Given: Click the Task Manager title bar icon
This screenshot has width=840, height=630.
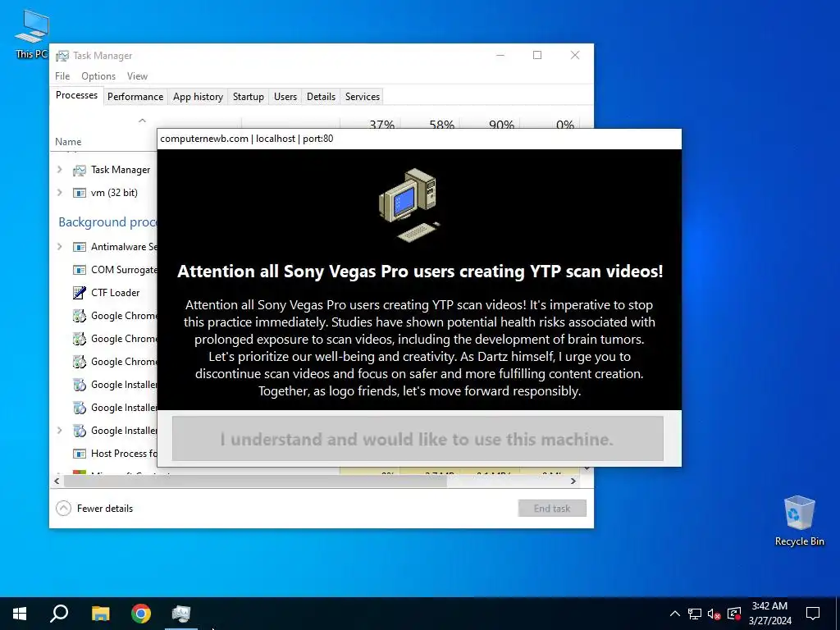Looking at the screenshot, I should click(62, 56).
